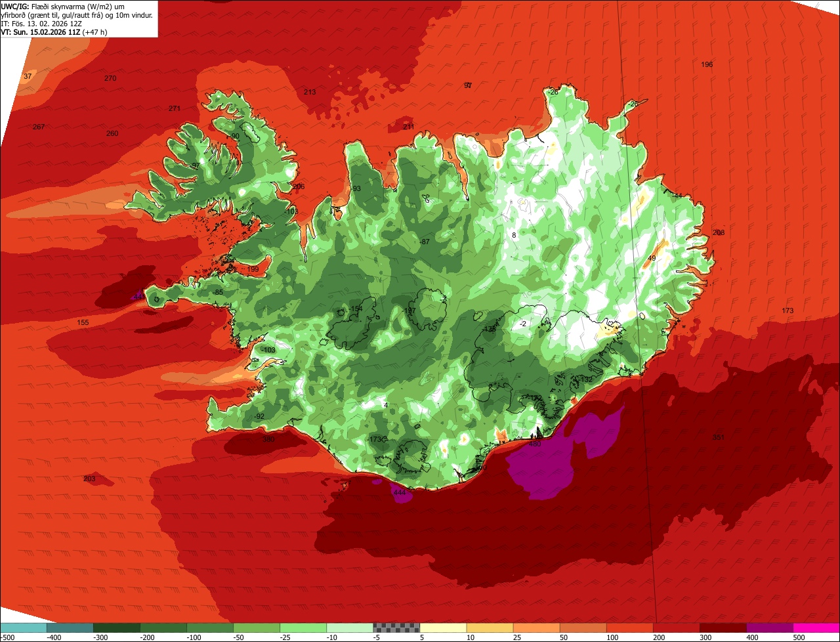Select the pale yellow legend swatch between 5 and 10
The image size is (840, 642).
(443, 627)
